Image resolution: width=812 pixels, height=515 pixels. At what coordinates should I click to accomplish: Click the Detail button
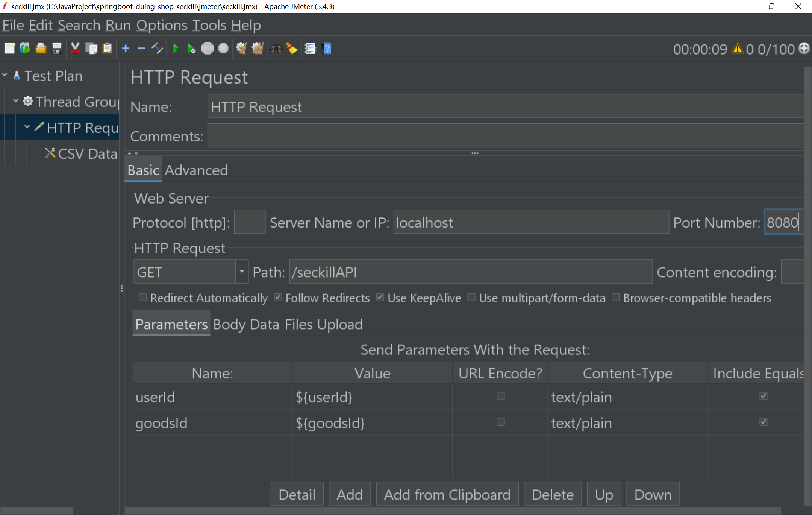click(x=297, y=494)
